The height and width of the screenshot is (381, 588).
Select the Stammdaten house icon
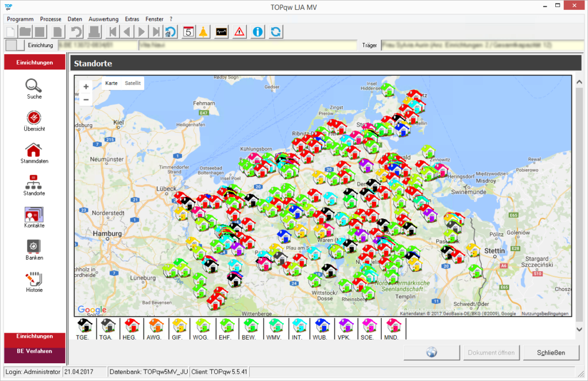click(34, 151)
